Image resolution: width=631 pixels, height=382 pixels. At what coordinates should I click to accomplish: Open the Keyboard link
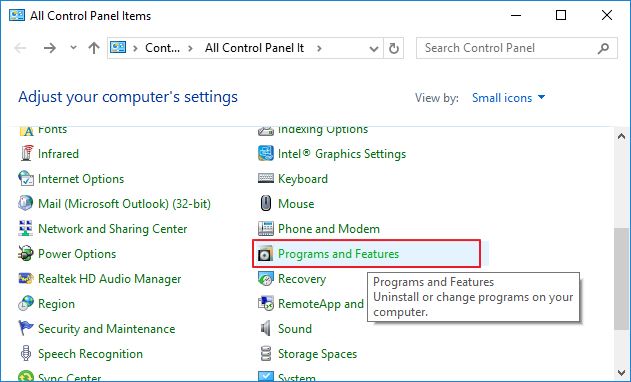[303, 179]
